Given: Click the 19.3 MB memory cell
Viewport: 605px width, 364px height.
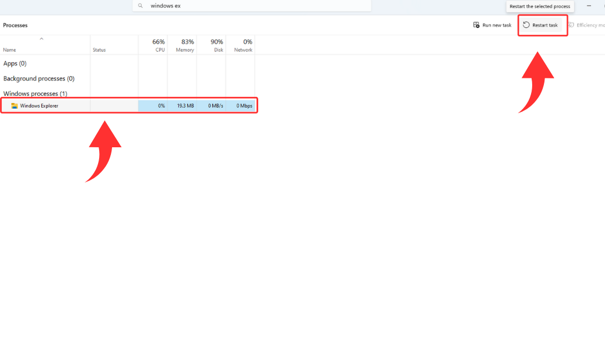Looking at the screenshot, I should (185, 106).
